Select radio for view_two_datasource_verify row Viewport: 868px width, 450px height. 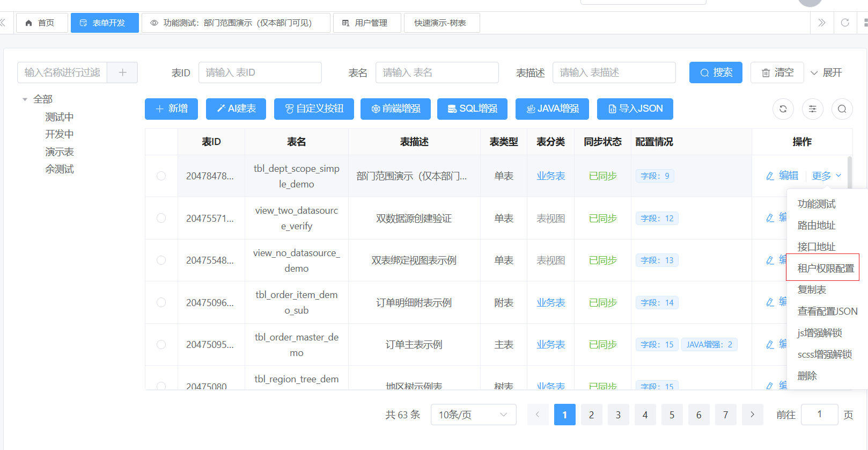coord(161,218)
